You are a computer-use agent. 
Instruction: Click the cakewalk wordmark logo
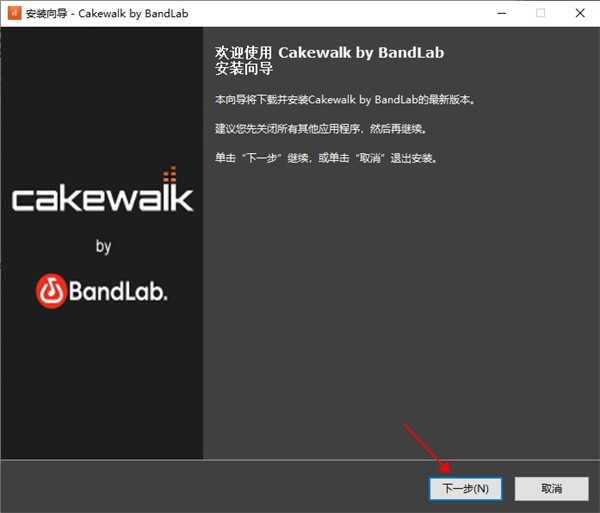click(x=102, y=190)
